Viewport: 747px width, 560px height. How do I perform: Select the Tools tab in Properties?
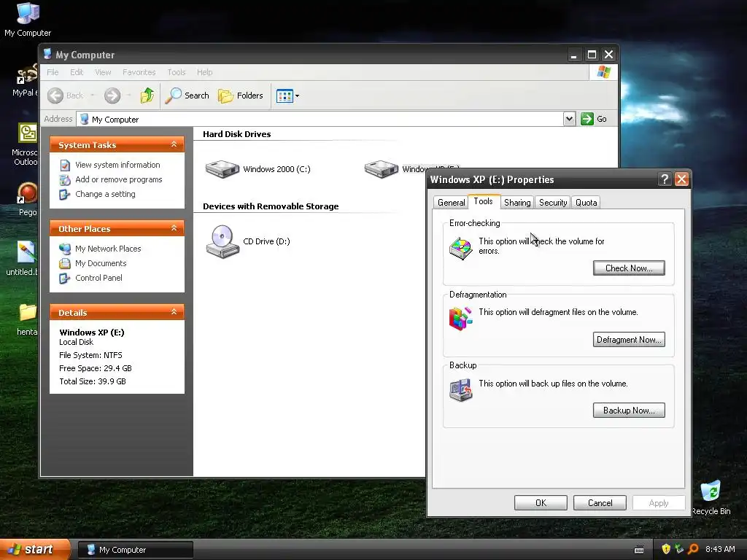(484, 201)
